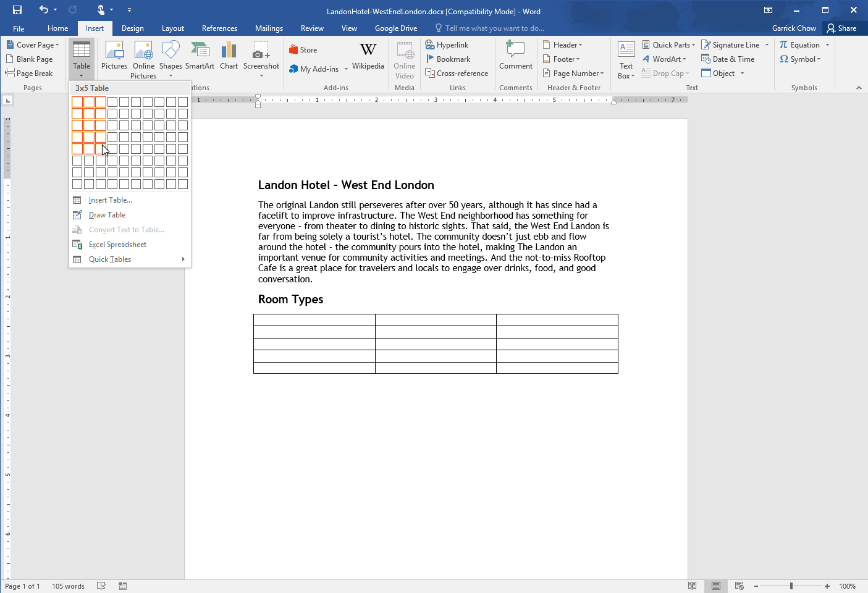Viewport: 868px width, 593px height.
Task: Switch to the Design tab
Action: point(132,28)
